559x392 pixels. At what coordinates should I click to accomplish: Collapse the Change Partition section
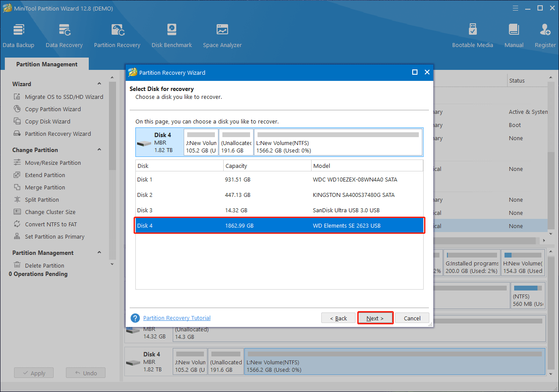coord(99,150)
